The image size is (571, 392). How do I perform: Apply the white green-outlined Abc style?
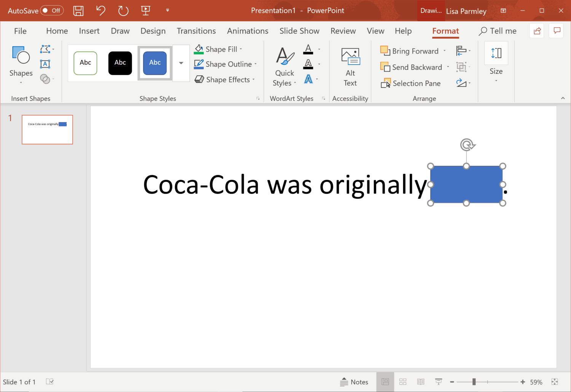coord(85,63)
